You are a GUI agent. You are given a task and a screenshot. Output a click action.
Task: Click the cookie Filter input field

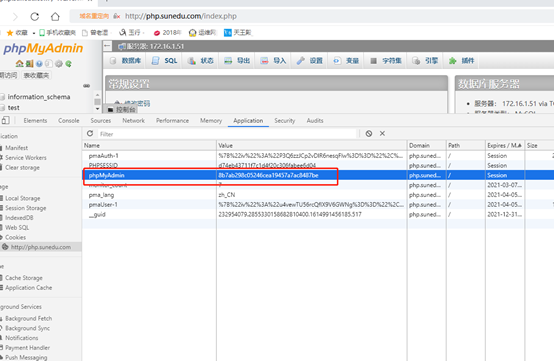(x=226, y=134)
